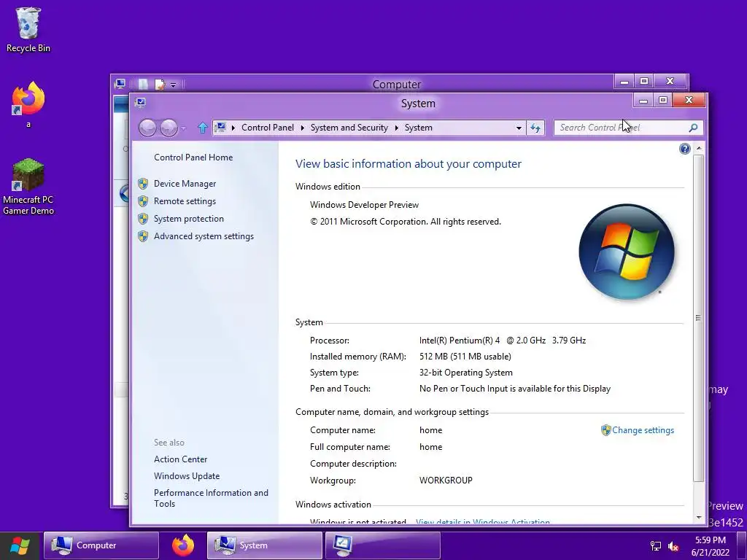The width and height of the screenshot is (747, 560).
Task: Click shield icon beside Remote settings
Action: point(143,201)
